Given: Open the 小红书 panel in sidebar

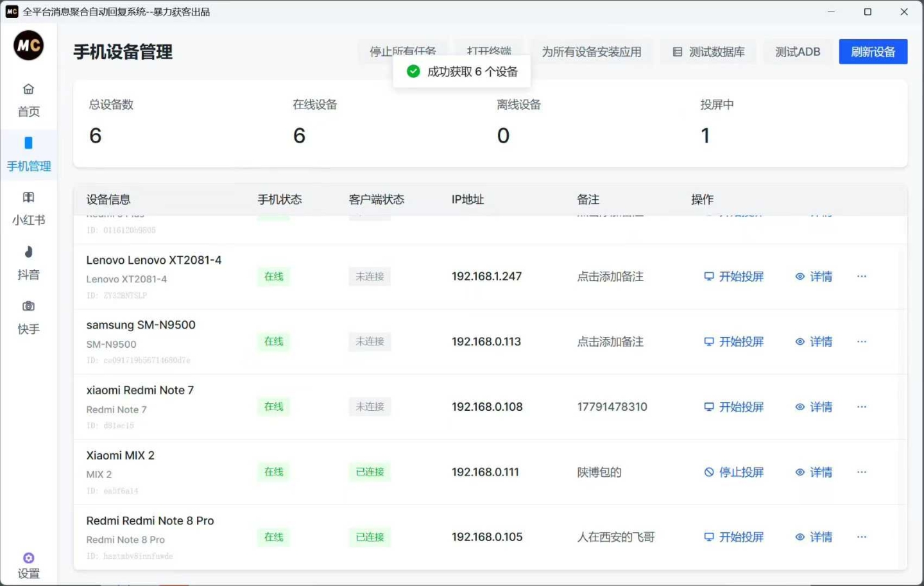Looking at the screenshot, I should [28, 209].
